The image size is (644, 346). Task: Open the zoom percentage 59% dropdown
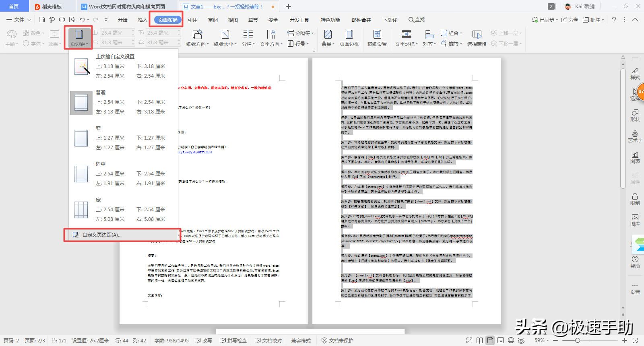(541, 340)
